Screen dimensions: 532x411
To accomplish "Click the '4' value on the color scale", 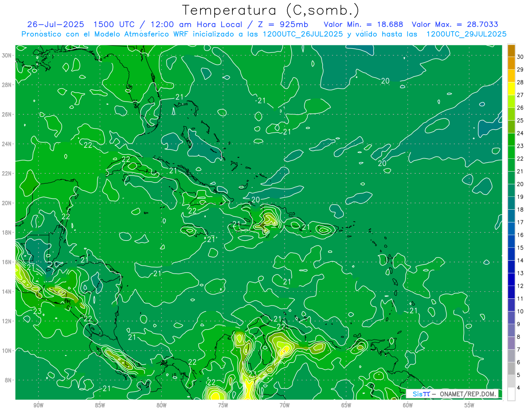I will [519, 388].
